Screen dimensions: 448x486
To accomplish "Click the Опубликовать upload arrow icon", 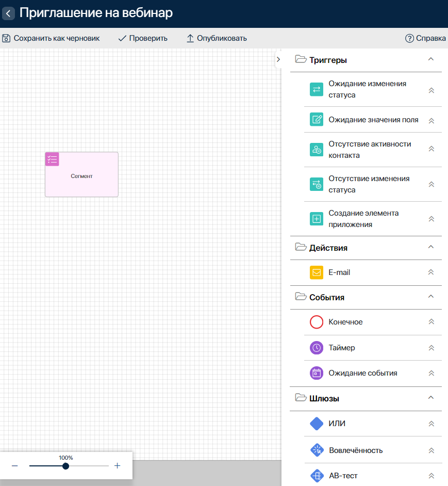I will pos(190,38).
